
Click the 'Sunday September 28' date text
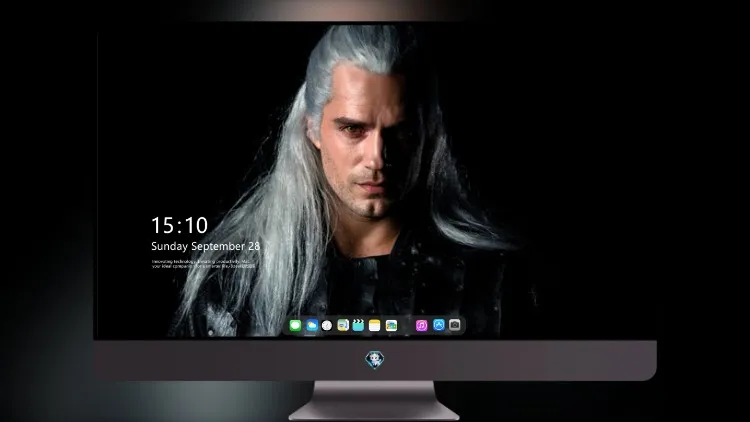coord(206,246)
